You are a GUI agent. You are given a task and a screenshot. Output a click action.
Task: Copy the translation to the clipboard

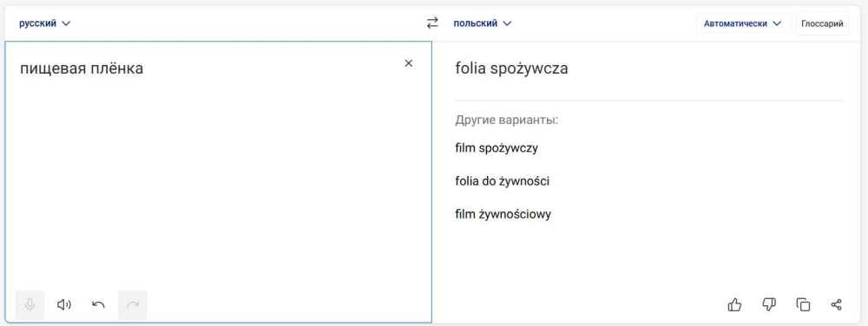803,304
